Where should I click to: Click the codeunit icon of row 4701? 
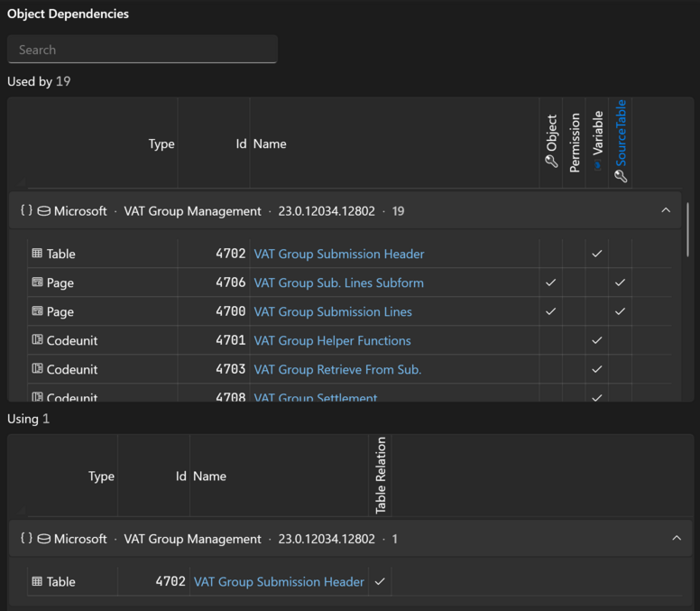click(37, 340)
